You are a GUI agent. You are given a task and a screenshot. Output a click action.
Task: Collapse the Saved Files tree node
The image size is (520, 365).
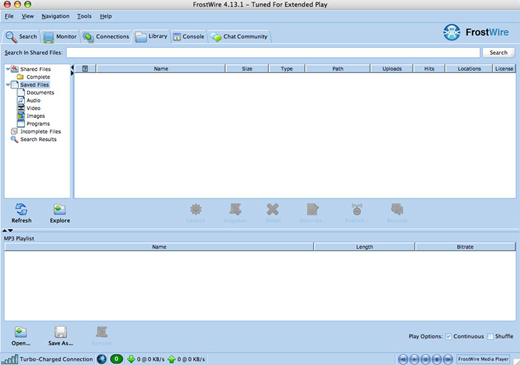[8, 85]
